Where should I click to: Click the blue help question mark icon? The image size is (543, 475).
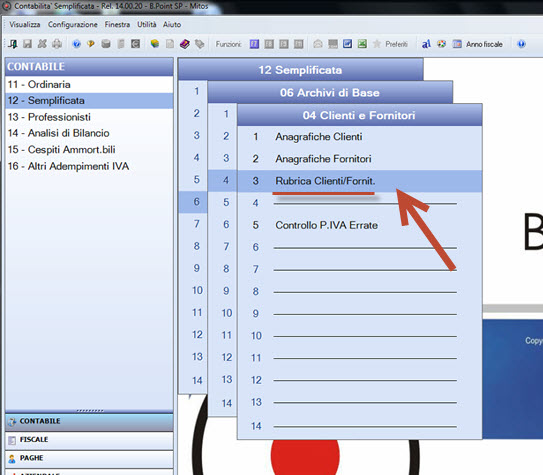[x=77, y=44]
